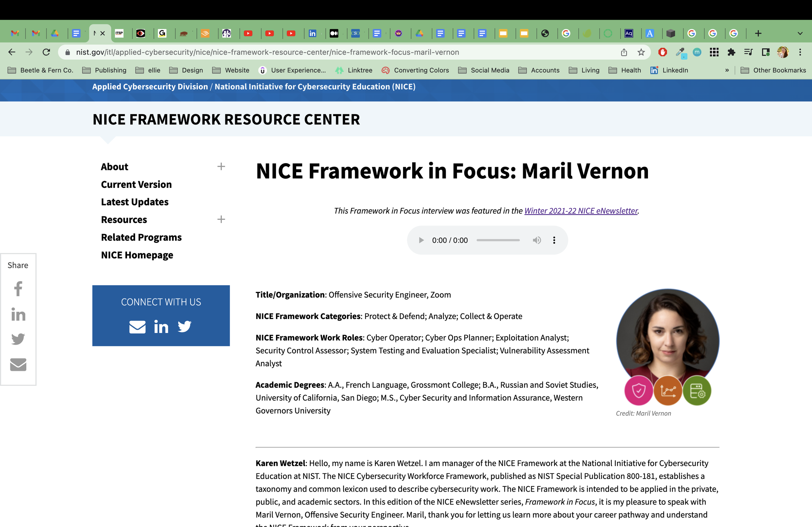This screenshot has width=812, height=527.
Task: Click the green server-gear badge on the photo
Action: [x=697, y=391]
